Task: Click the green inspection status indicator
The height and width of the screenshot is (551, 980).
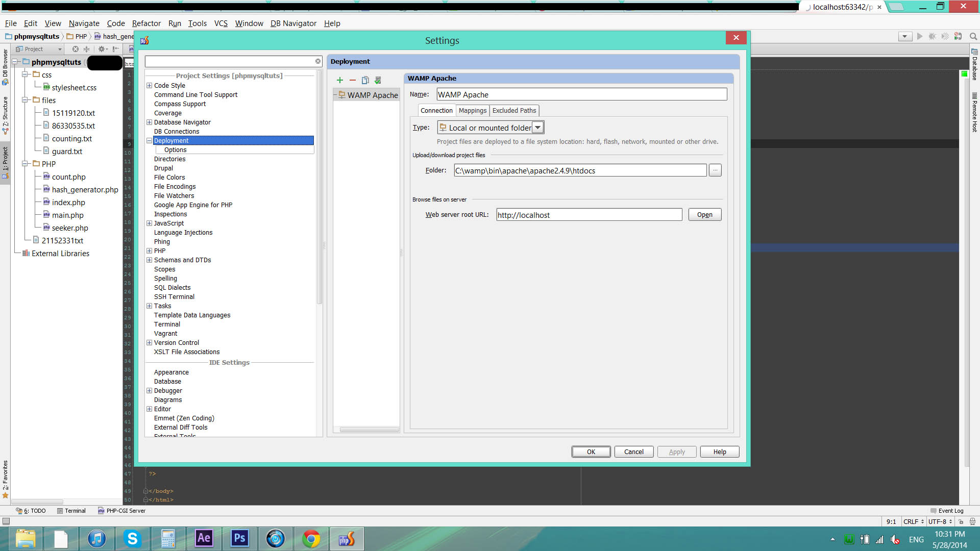Action: (964, 74)
